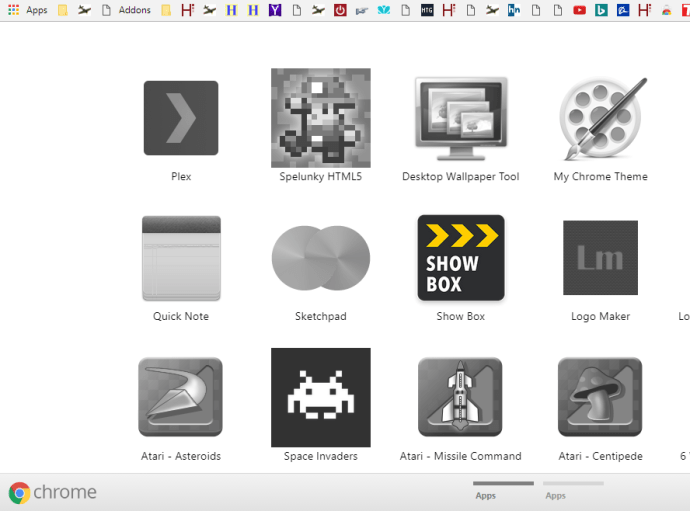Launch My Chrome Theme app
This screenshot has height=511, width=690.
(601, 119)
